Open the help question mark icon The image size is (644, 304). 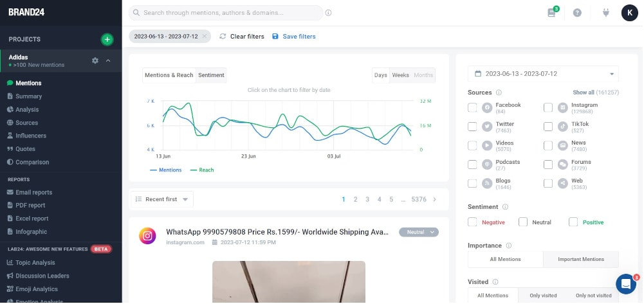577,13
